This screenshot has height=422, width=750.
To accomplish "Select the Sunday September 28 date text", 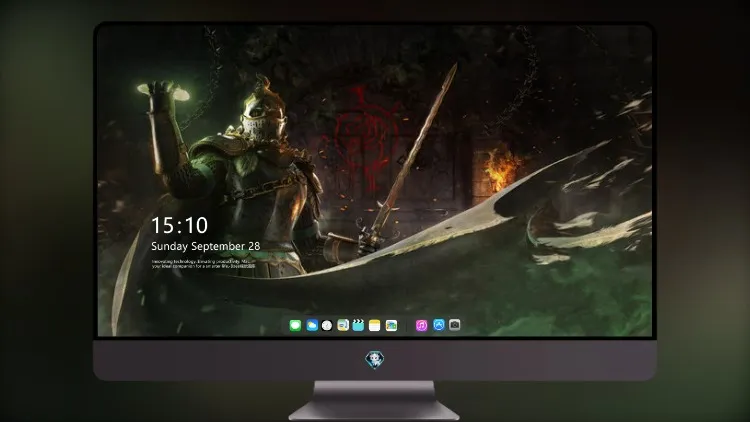I will point(206,246).
